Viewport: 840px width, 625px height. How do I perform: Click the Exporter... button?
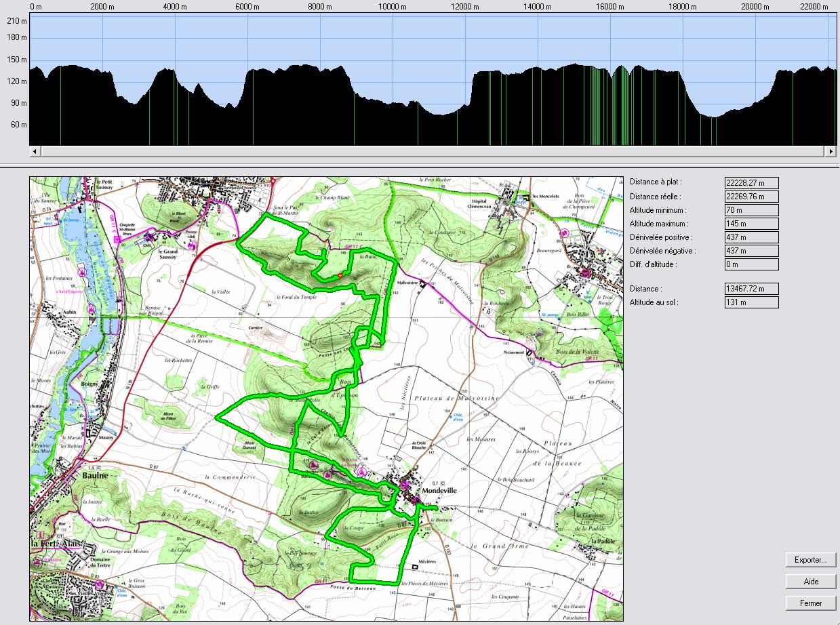click(811, 560)
